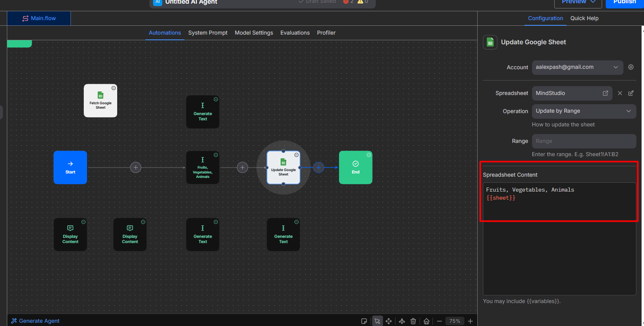Click the sticky note icon in bottom toolbar
The height and width of the screenshot is (326, 644).
pos(364,321)
